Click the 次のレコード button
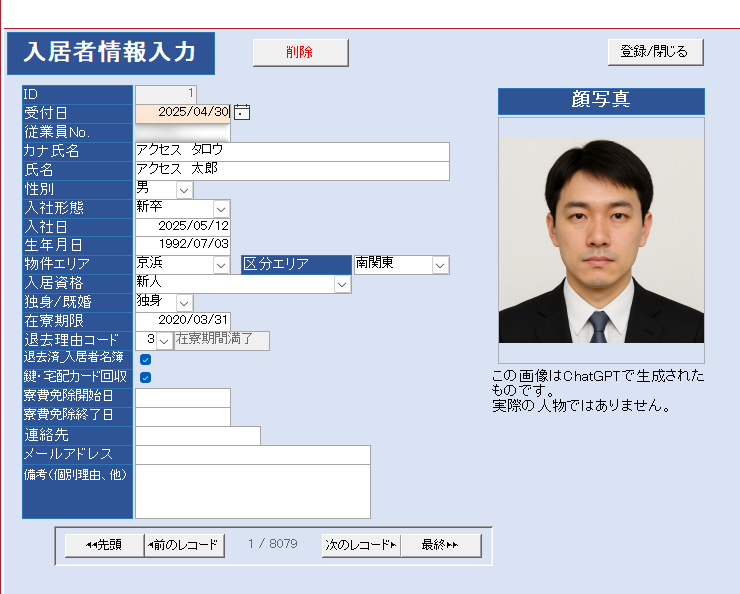Viewport: 740px width, 594px height. tap(361, 545)
